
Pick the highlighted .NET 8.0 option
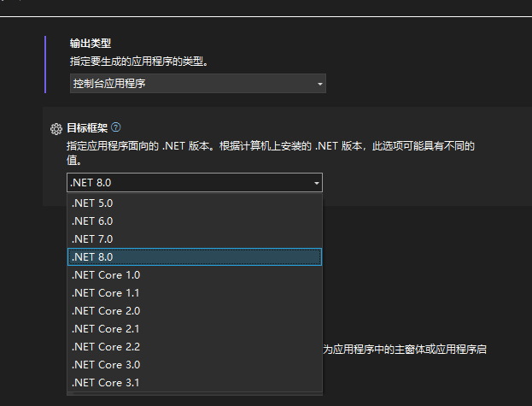click(x=195, y=257)
